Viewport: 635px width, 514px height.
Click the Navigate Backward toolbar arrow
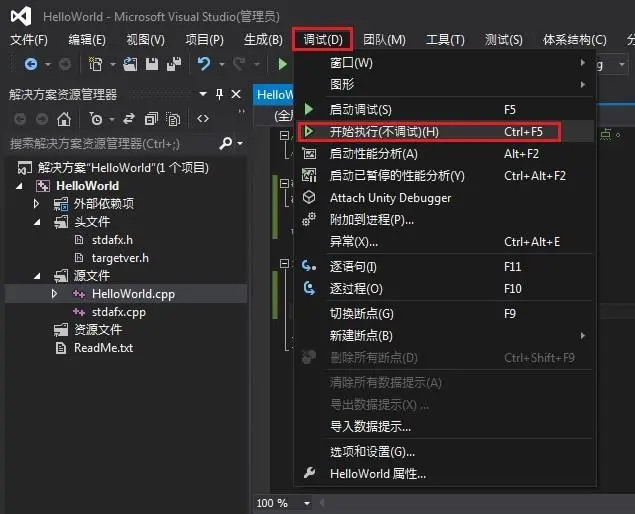[x=31, y=64]
